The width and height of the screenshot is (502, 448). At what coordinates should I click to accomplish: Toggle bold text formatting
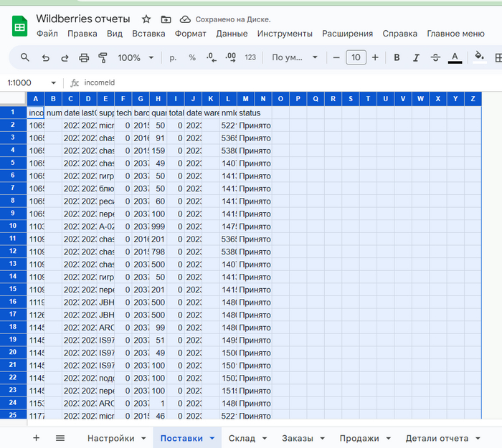pyautogui.click(x=397, y=58)
